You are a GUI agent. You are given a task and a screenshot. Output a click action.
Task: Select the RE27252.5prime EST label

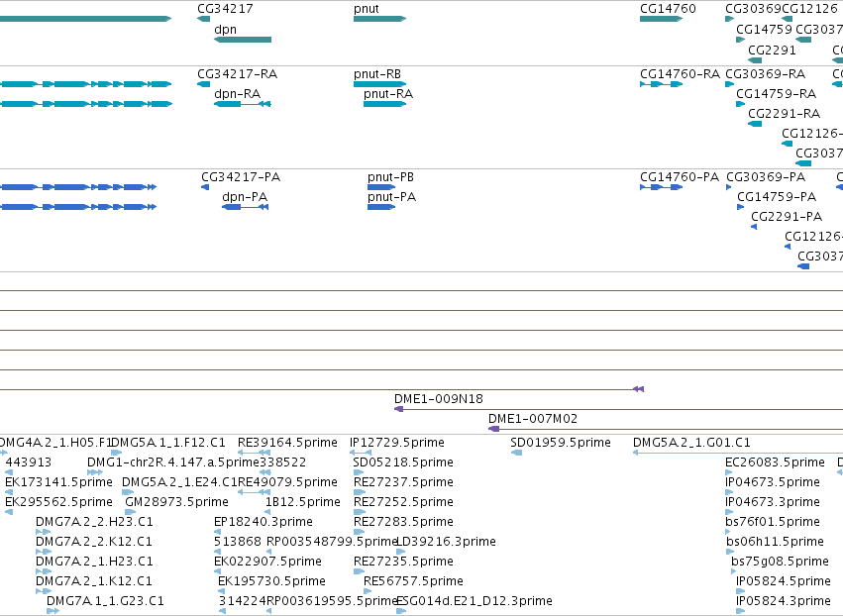403,502
